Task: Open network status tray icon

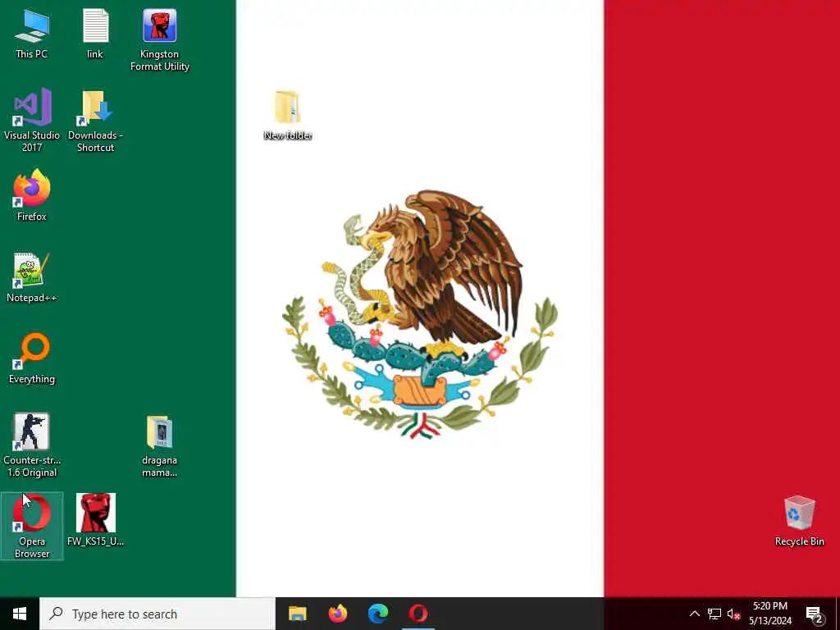Action: (x=714, y=614)
